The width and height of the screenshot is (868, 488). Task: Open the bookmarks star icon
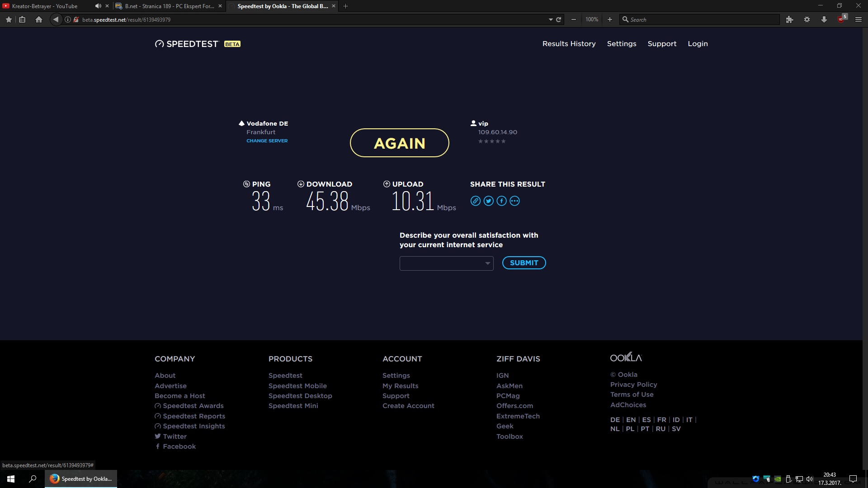click(9, 19)
